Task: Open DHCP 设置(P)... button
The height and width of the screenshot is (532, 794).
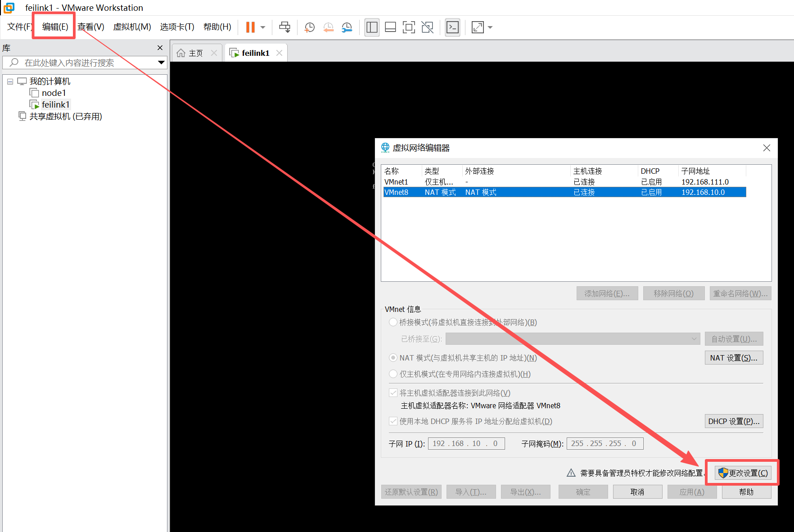Action: coord(734,421)
